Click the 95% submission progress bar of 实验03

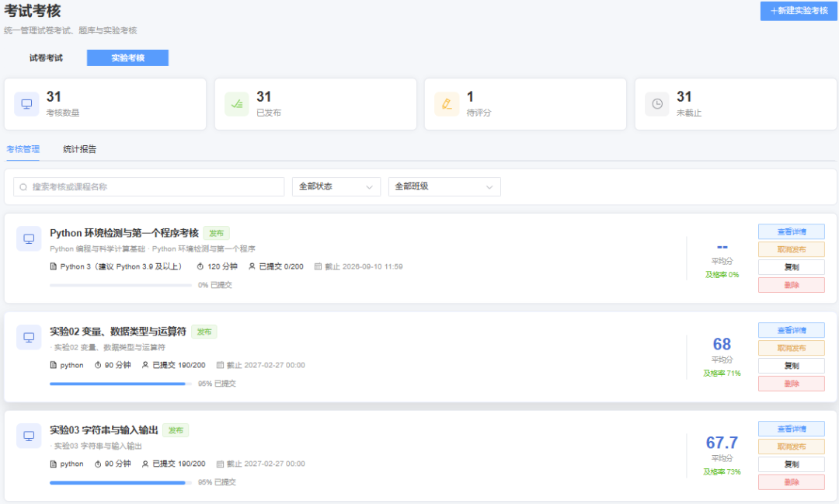click(x=120, y=482)
